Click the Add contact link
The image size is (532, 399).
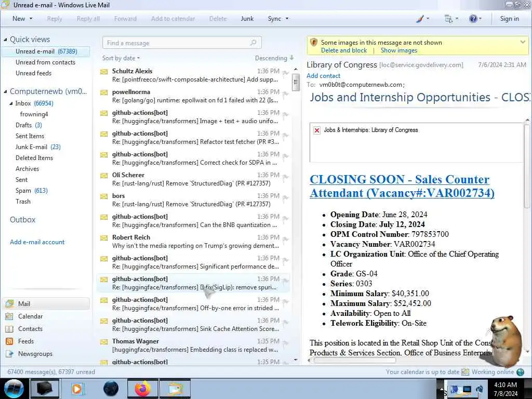click(323, 76)
